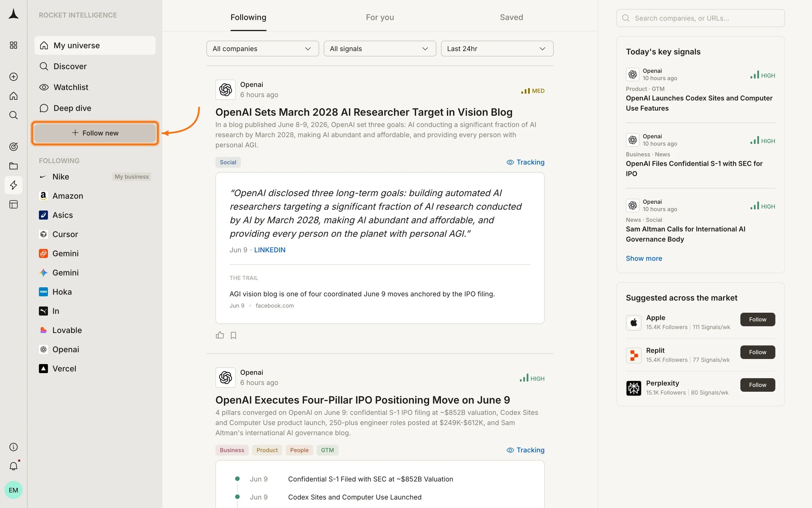Follow Apple in suggestions
The width and height of the screenshot is (812, 508).
pyautogui.click(x=757, y=319)
